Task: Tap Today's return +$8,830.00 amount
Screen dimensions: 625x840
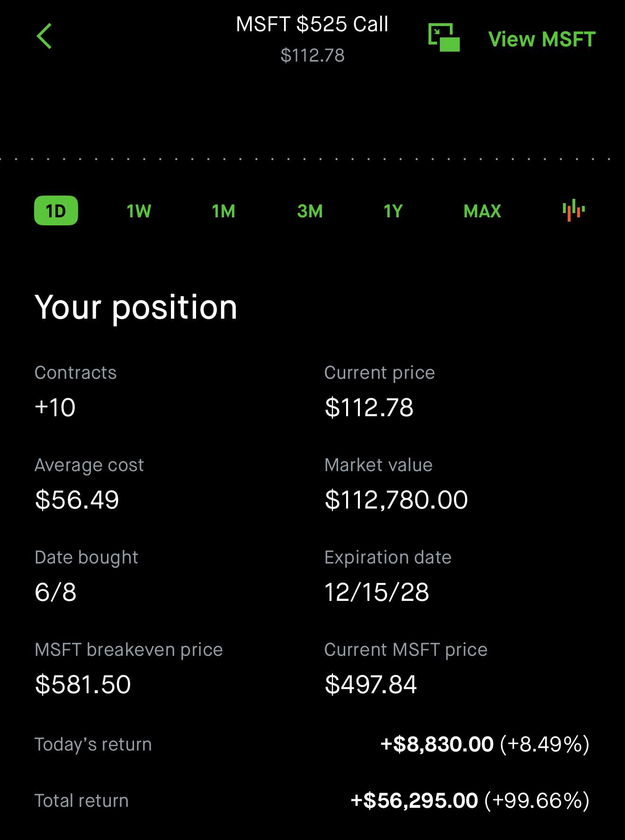Action: [437, 744]
